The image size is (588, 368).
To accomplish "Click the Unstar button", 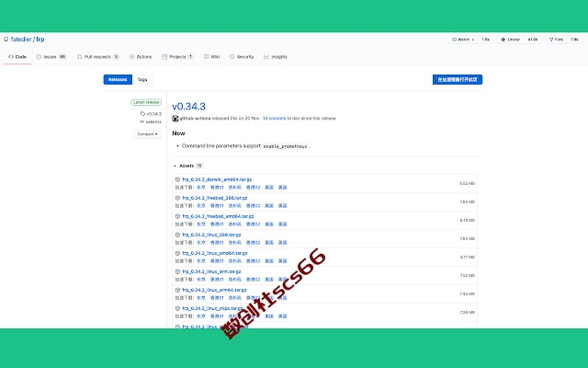I will tap(511, 40).
